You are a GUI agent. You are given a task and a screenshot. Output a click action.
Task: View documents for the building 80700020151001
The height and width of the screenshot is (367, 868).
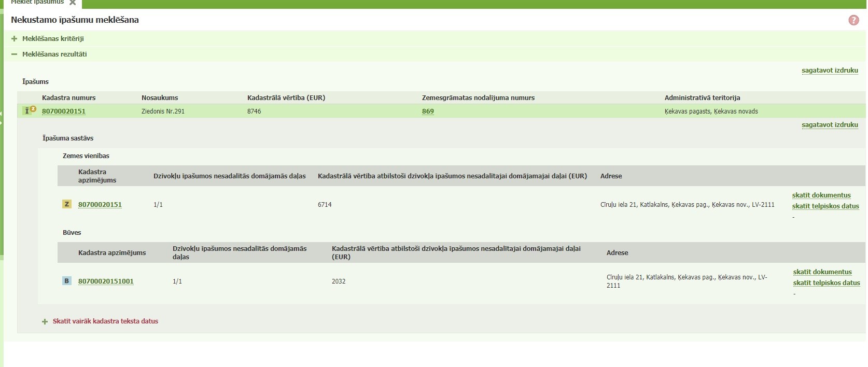(x=822, y=272)
